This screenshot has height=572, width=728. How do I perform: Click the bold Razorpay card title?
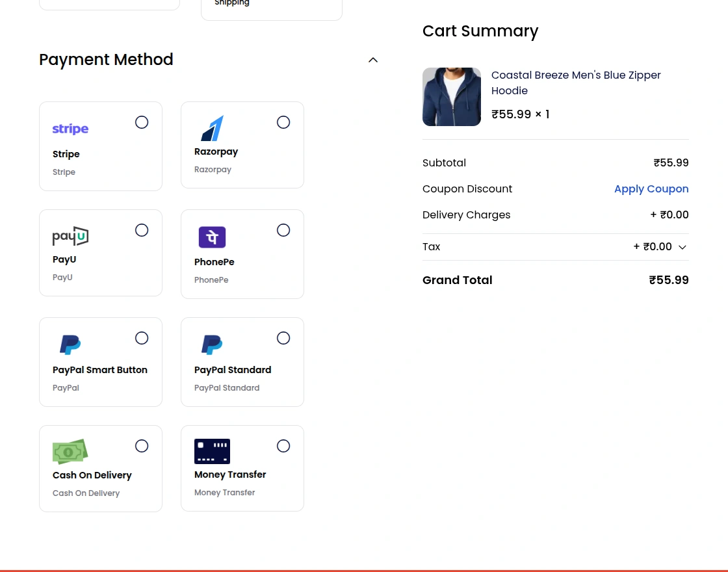click(216, 152)
